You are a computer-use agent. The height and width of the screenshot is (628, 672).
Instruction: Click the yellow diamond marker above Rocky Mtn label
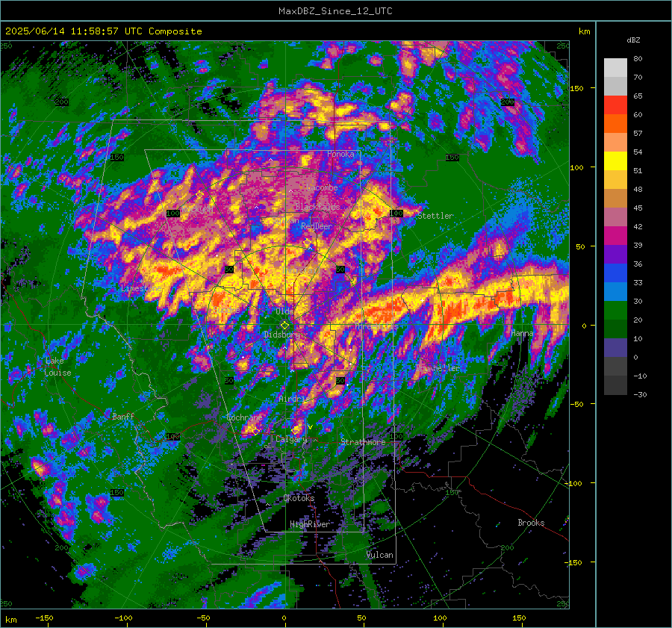pyautogui.click(x=199, y=195)
